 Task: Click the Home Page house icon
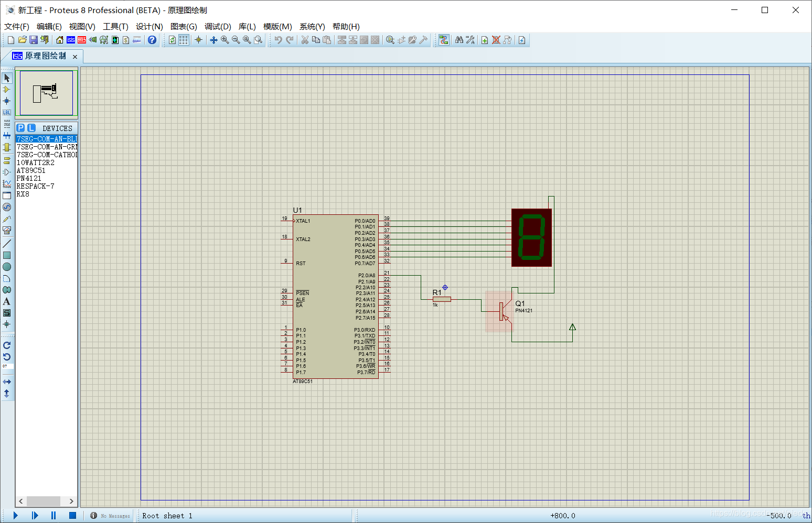(60, 40)
